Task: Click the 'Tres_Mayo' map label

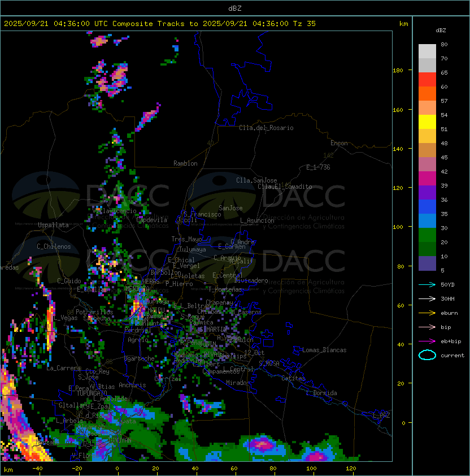Action: tap(186, 239)
